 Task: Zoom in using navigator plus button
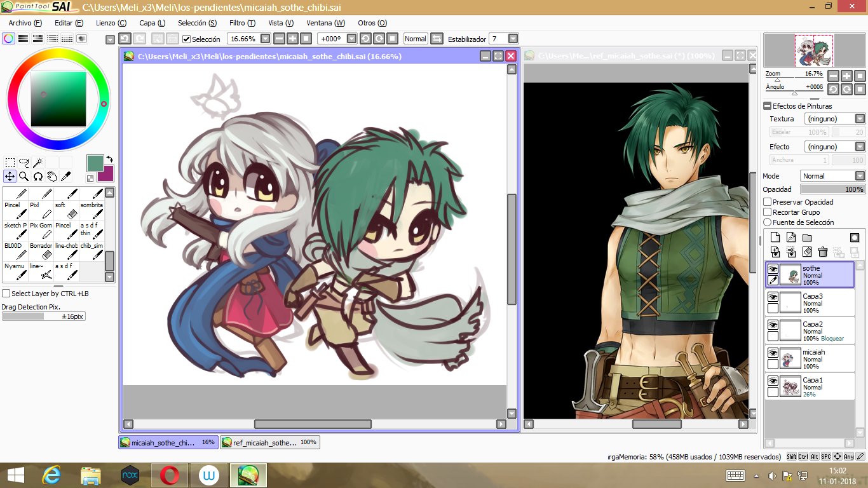pos(846,76)
